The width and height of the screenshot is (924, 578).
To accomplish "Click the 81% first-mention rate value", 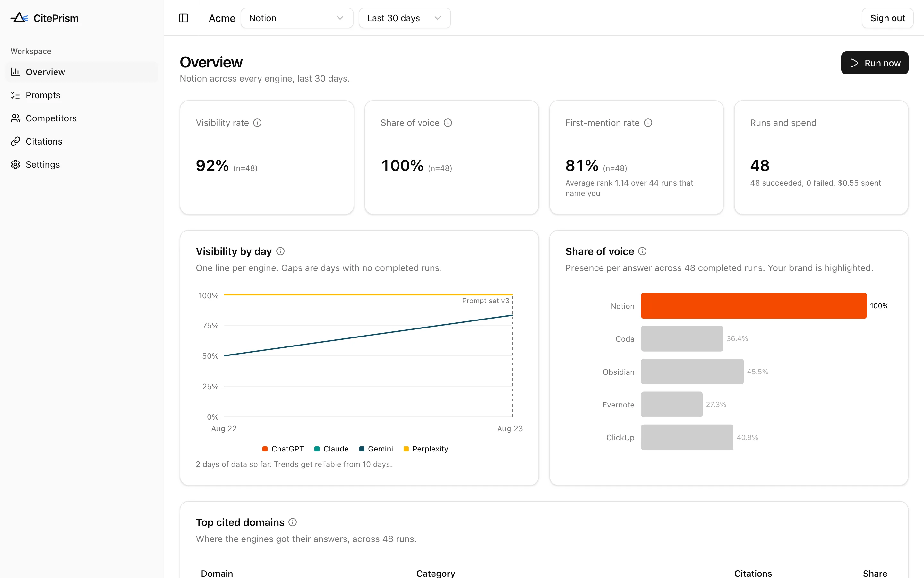I will click(x=582, y=165).
